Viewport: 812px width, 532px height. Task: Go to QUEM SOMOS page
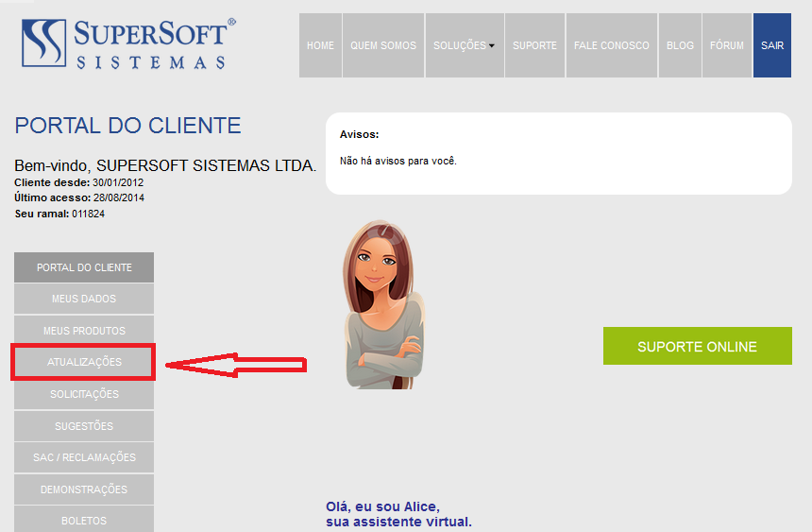383,45
